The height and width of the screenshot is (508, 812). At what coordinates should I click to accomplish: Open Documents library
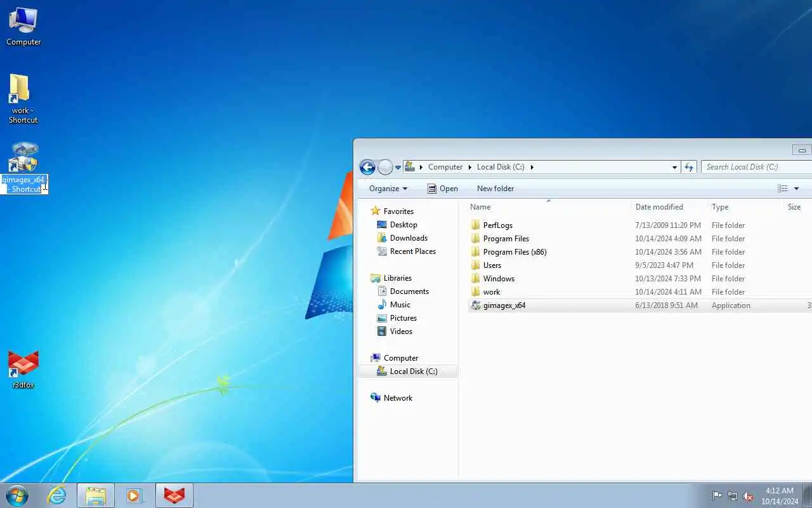[x=409, y=291]
